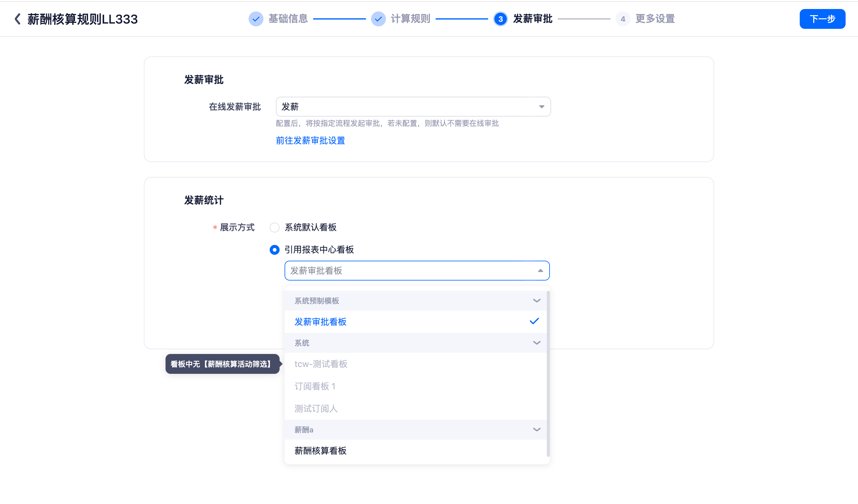Click the hint text starting with 配置后
The image size is (858, 504).
tap(387, 123)
